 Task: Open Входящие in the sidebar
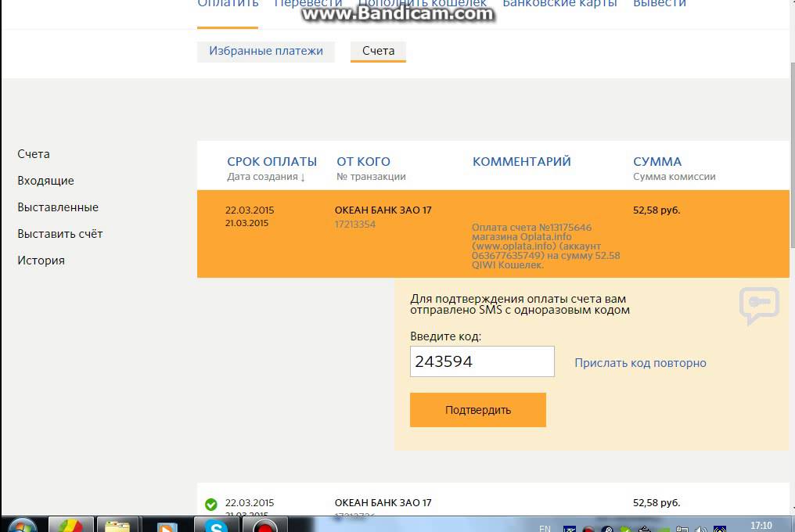(x=45, y=181)
